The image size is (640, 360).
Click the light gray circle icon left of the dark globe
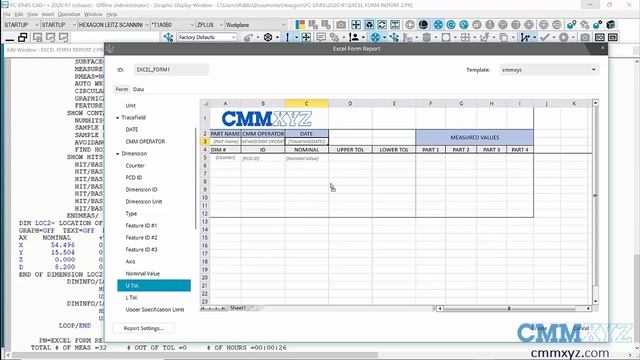click(x=410, y=24)
